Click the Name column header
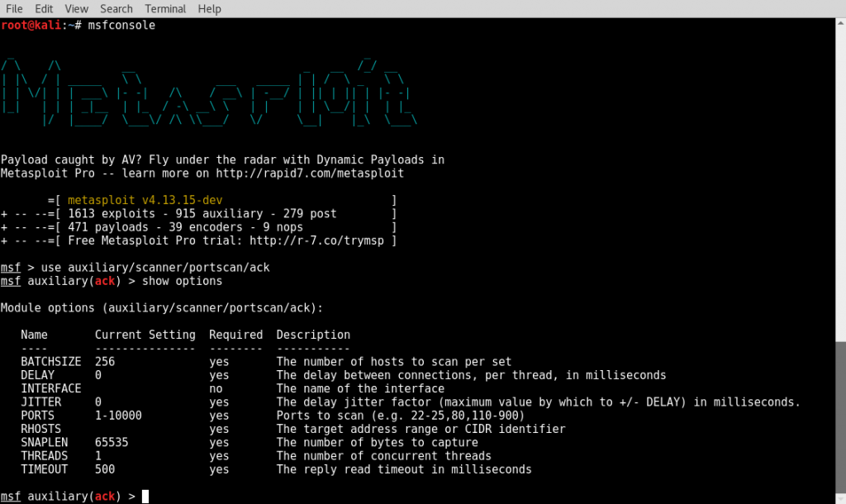The width and height of the screenshot is (846, 504). pos(34,335)
